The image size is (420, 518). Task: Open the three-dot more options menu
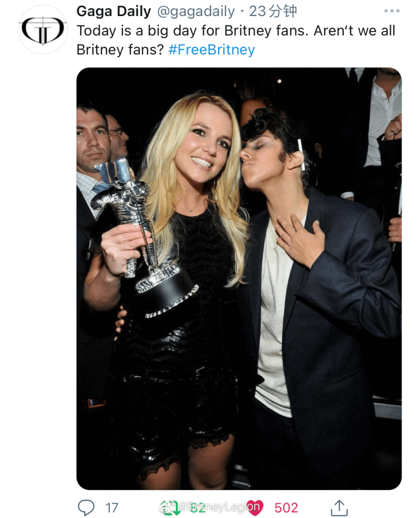[392, 11]
